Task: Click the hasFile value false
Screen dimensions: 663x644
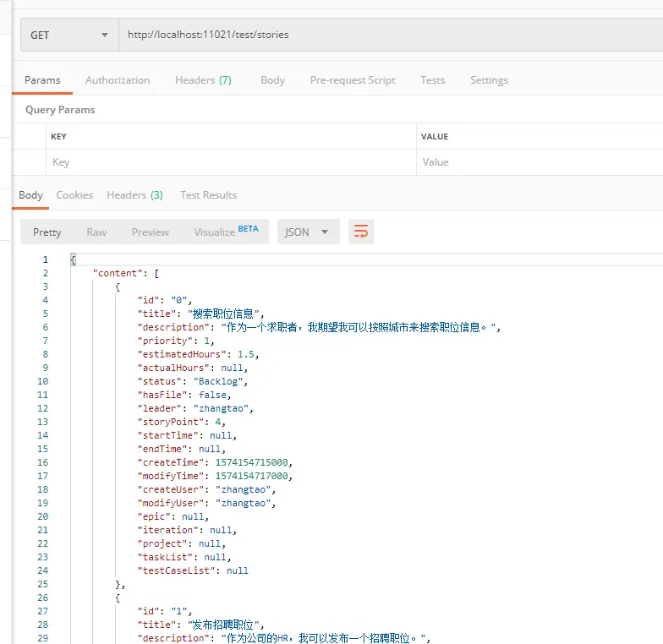Action: [x=213, y=396]
